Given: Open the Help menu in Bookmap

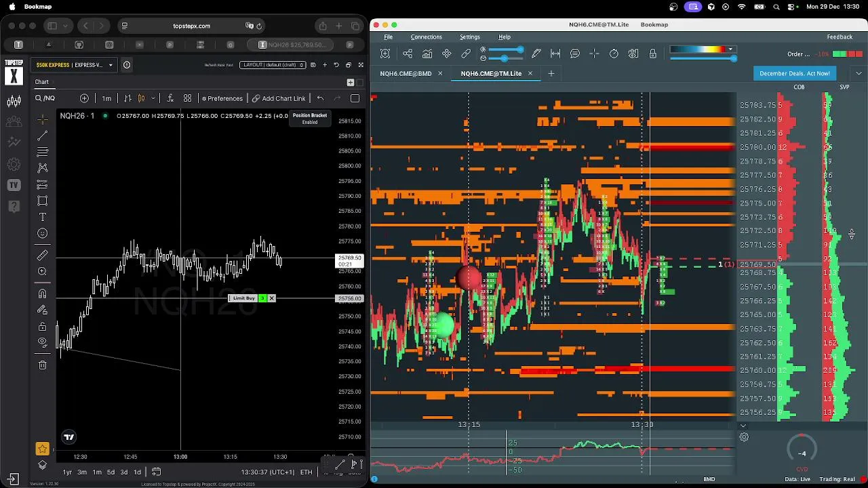Looking at the screenshot, I should (x=505, y=37).
